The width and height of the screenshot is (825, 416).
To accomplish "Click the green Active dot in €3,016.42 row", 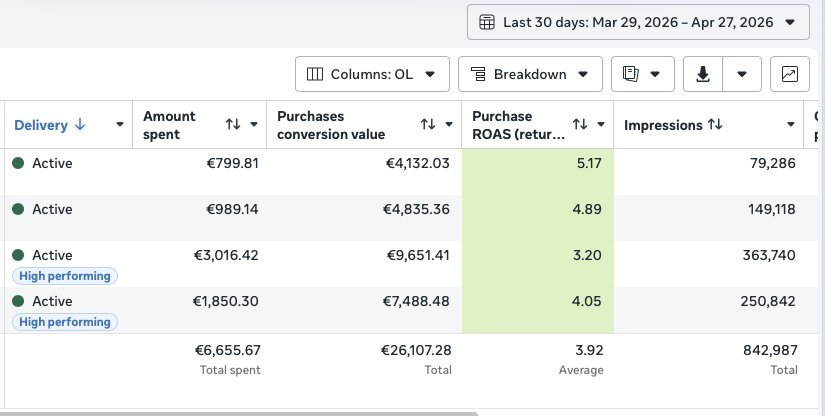I will 18,255.
